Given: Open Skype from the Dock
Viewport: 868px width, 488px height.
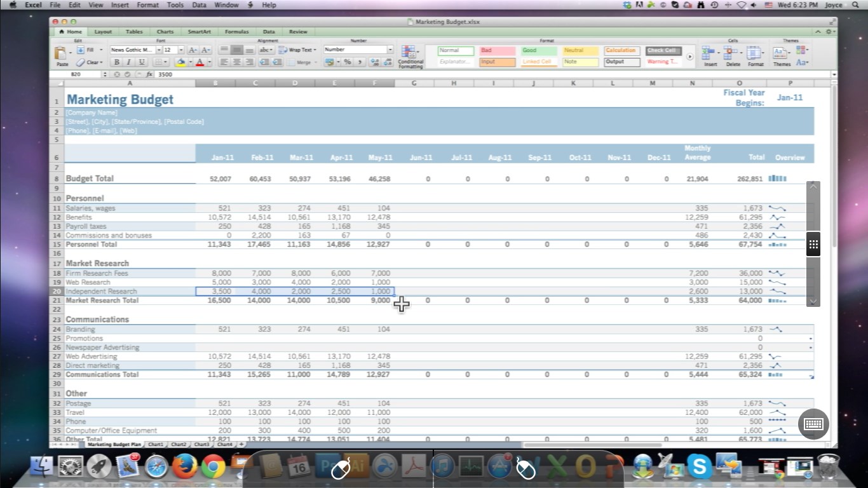Looking at the screenshot, I should click(x=700, y=468).
